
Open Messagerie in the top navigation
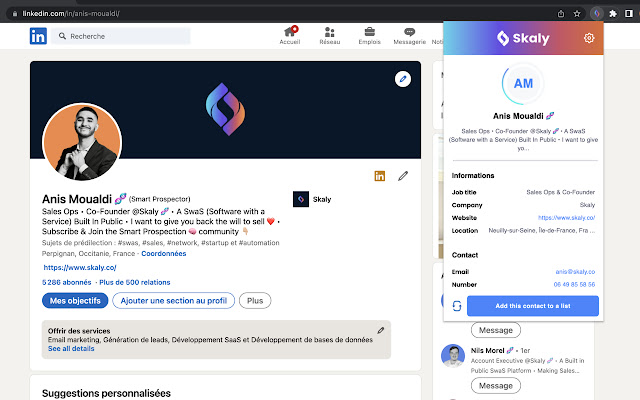[x=409, y=36]
